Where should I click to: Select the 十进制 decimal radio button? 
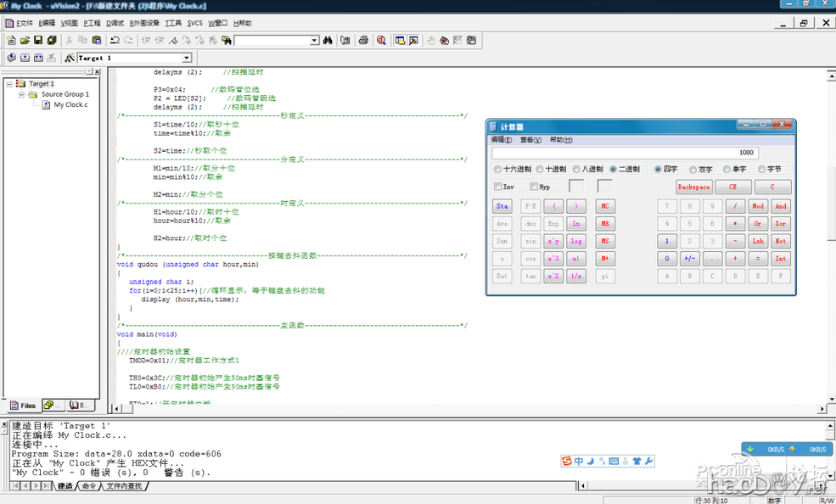tap(539, 169)
